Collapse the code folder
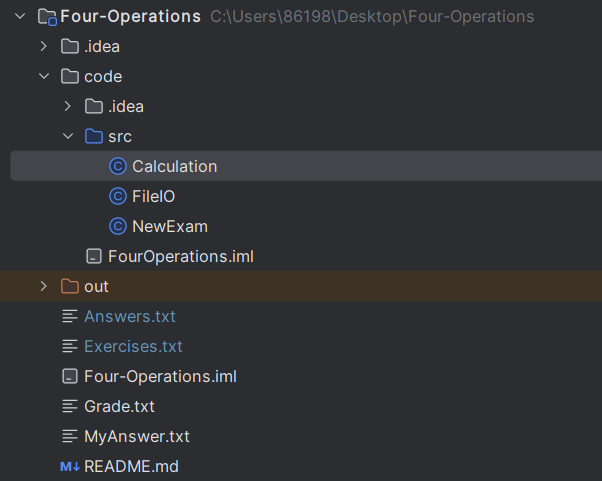This screenshot has height=481, width=602. (x=43, y=76)
